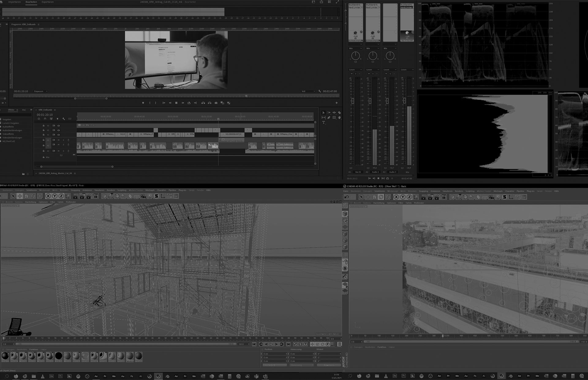Switch to the Exportieren tab
Image resolution: width=588 pixels, height=380 pixels.
47,2
